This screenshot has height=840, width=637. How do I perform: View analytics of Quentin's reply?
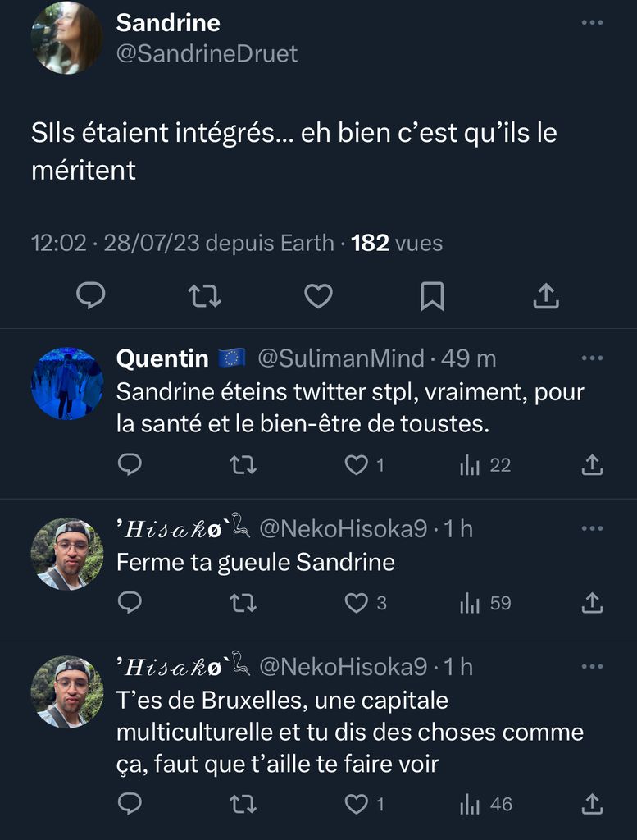pyautogui.click(x=471, y=465)
